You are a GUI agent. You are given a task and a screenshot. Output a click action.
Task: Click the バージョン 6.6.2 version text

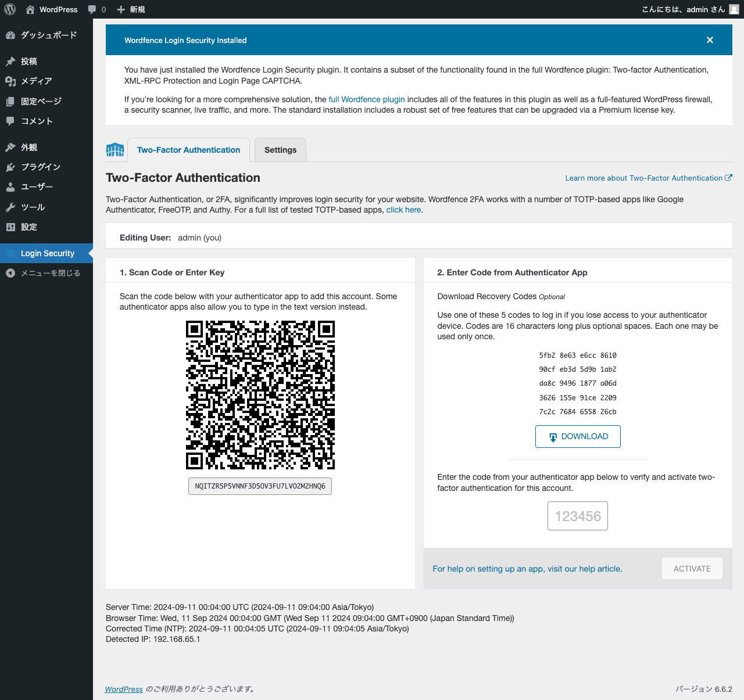pos(704,689)
